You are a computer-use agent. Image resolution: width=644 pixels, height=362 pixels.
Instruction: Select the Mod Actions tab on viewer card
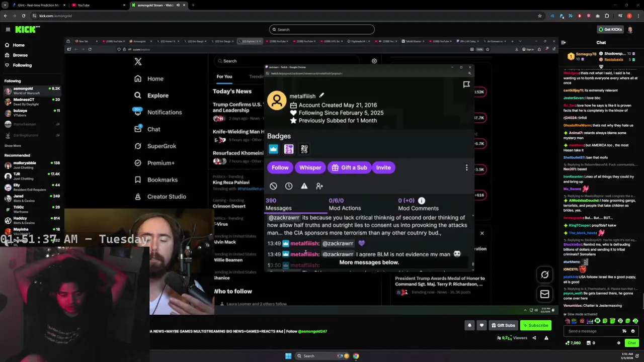click(345, 205)
